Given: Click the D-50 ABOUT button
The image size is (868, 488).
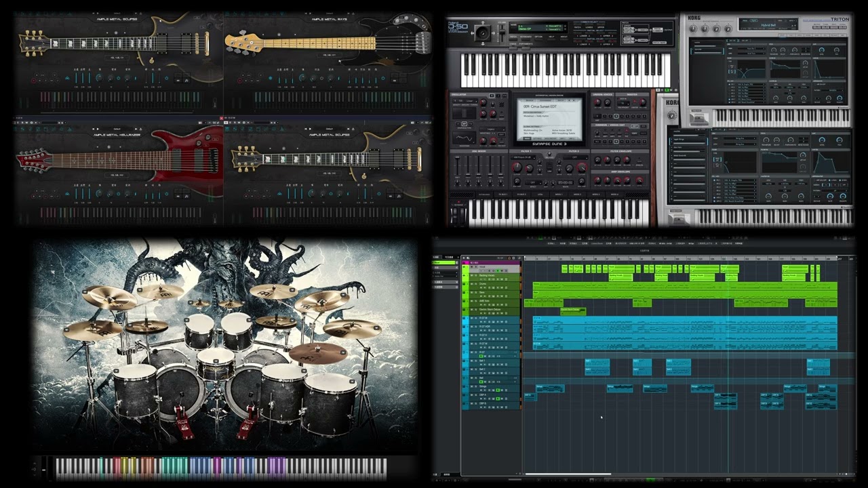Looking at the screenshot, I should coord(564,39).
